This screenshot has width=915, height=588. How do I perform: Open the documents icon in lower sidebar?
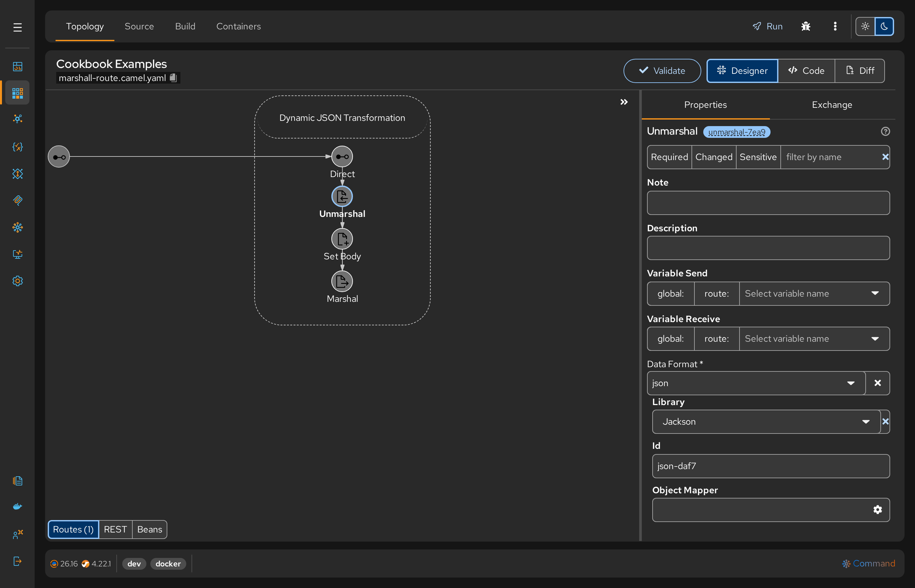coord(18,481)
